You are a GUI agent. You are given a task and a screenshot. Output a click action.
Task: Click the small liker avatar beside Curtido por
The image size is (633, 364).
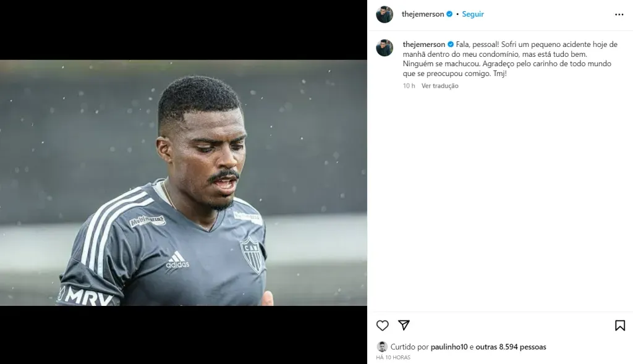(x=382, y=347)
